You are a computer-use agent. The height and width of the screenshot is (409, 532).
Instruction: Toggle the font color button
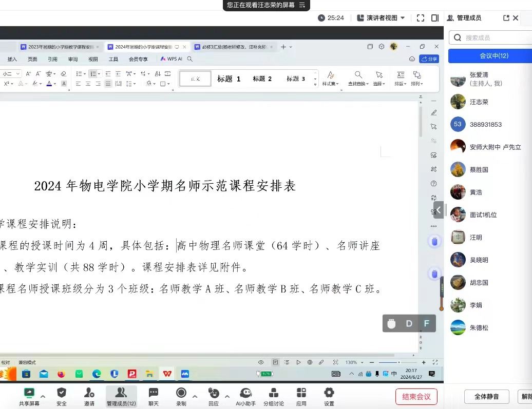pyautogui.click(x=49, y=83)
